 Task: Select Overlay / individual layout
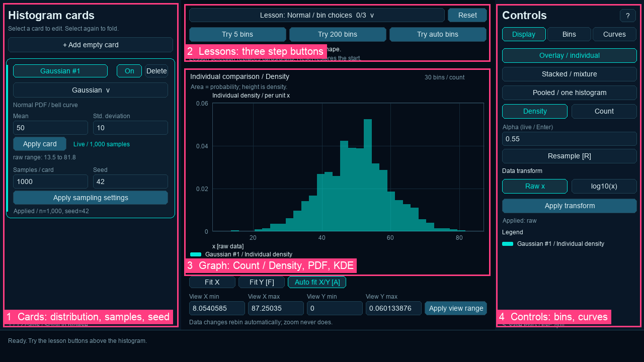click(570, 55)
